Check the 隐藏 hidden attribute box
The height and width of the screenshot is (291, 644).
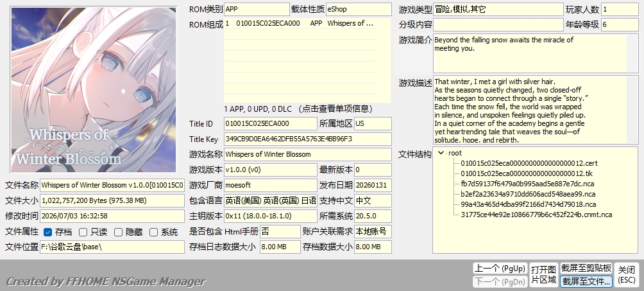click(x=118, y=232)
